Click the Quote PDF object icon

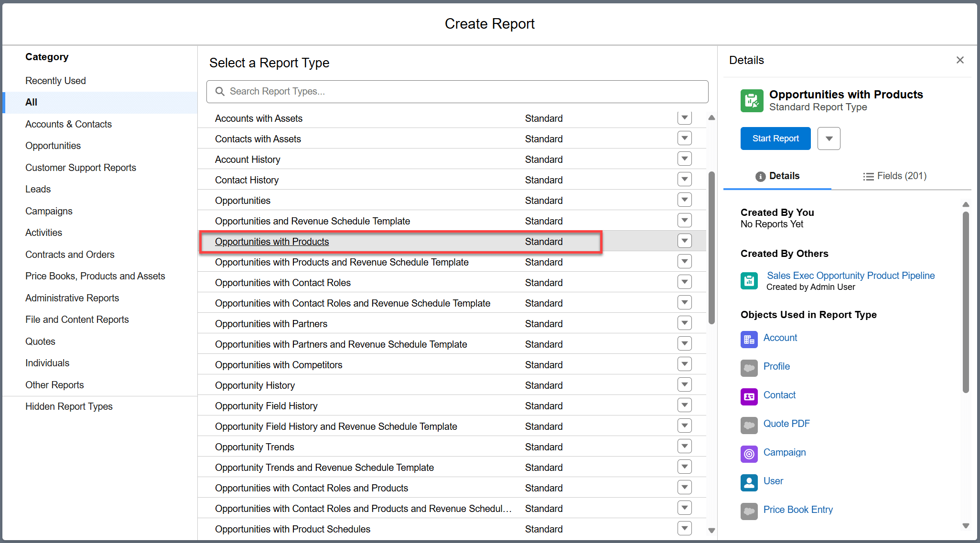tap(749, 425)
